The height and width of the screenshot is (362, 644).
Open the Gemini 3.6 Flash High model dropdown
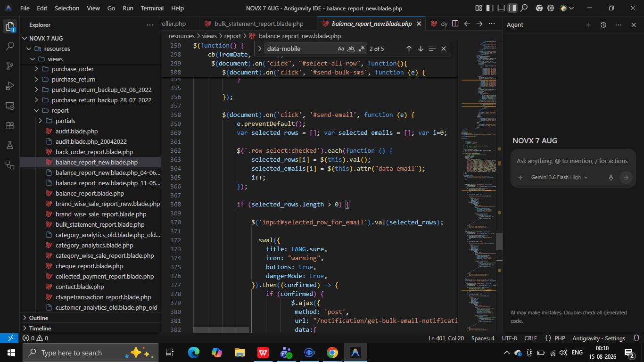point(559,178)
